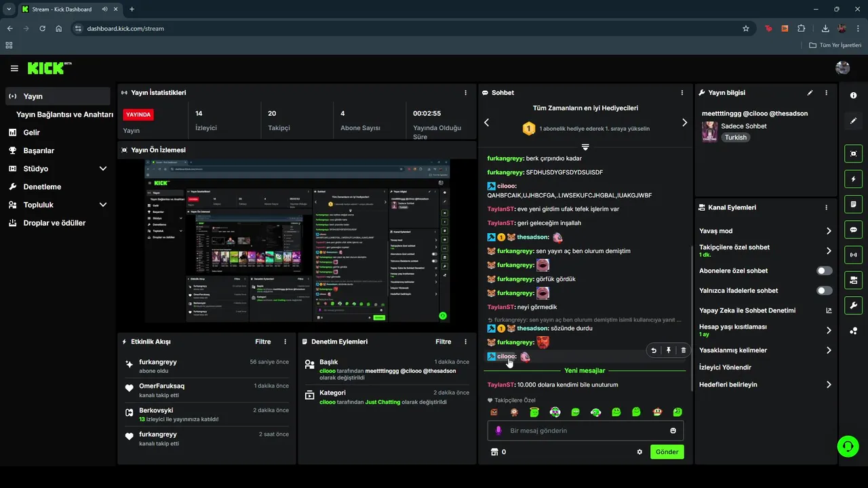
Task: Click the purple microphone icon in message box
Action: [498, 430]
